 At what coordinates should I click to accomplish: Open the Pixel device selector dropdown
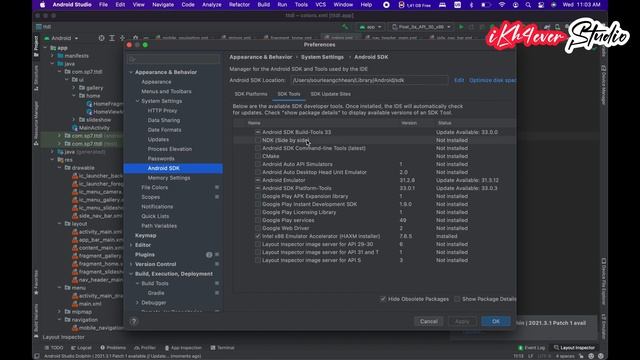tap(421, 27)
